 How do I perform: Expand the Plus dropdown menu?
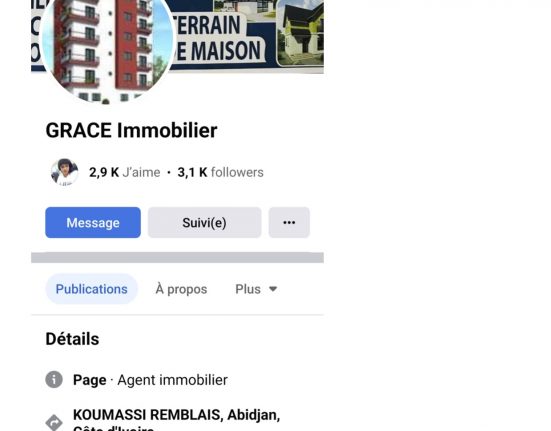(256, 289)
